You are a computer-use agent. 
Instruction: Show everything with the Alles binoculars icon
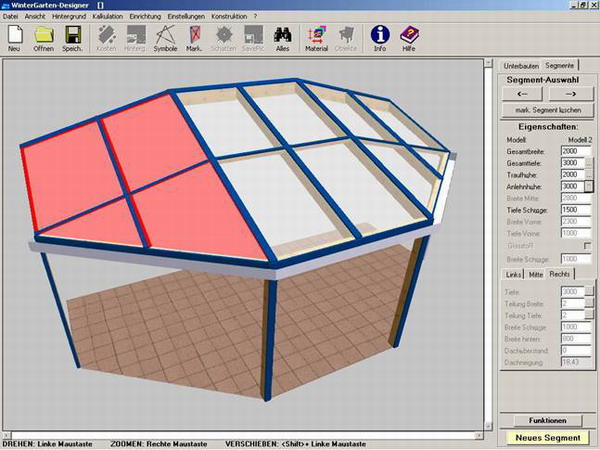point(283,38)
